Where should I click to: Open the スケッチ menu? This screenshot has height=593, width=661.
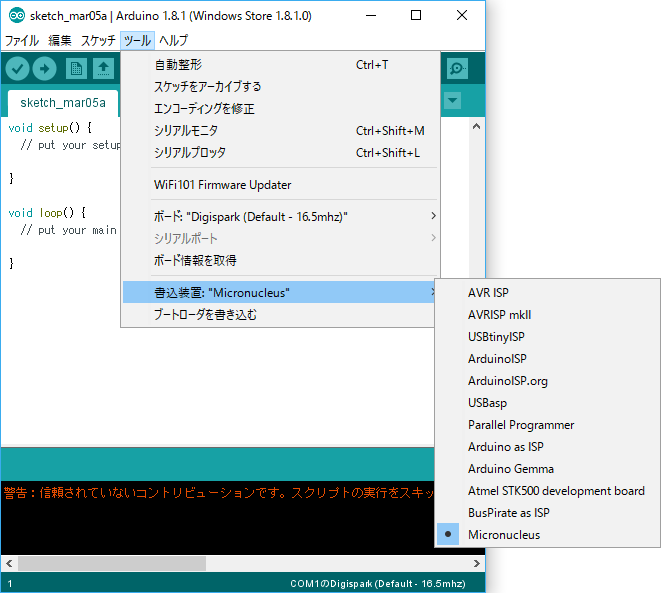[98, 40]
